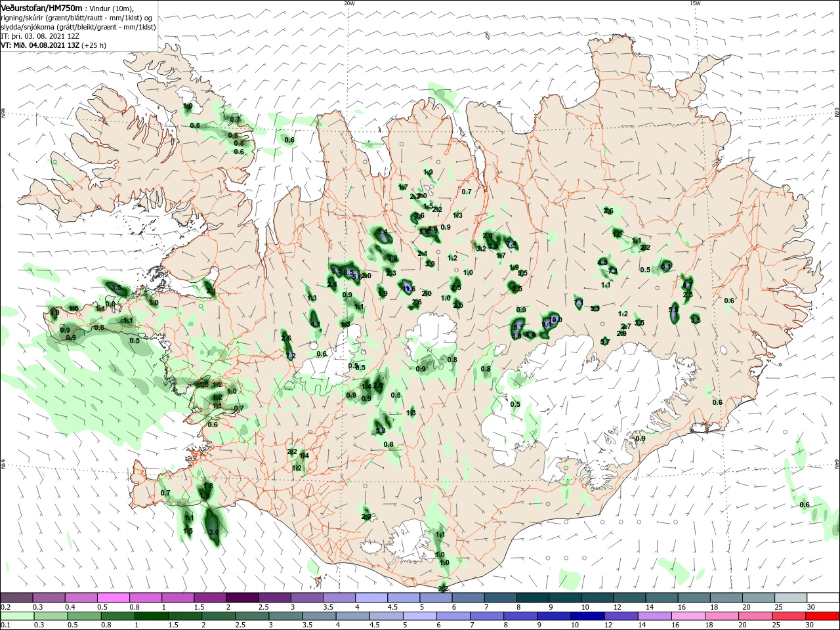Click the 20W longitude label
The height and width of the screenshot is (630, 840).
pos(349,3)
